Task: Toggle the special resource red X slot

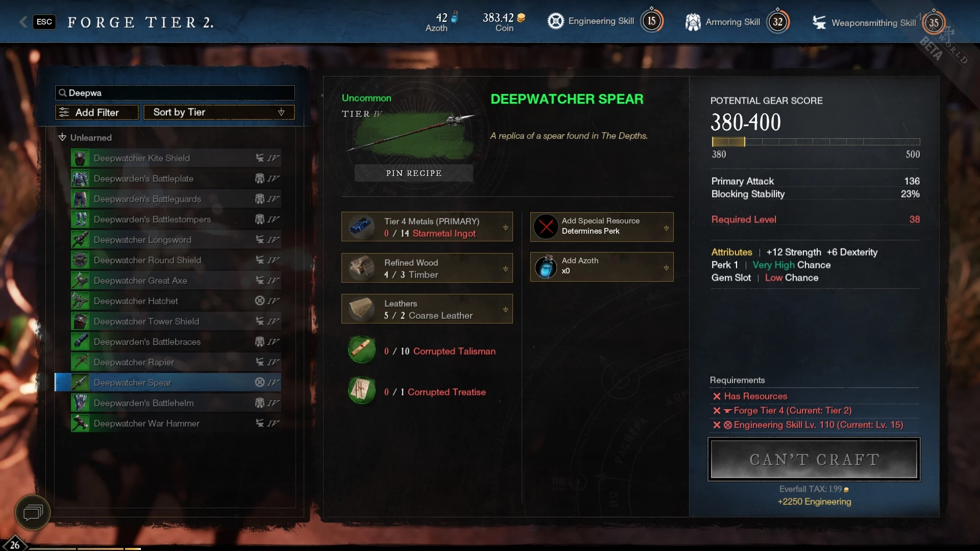Action: [x=546, y=227]
